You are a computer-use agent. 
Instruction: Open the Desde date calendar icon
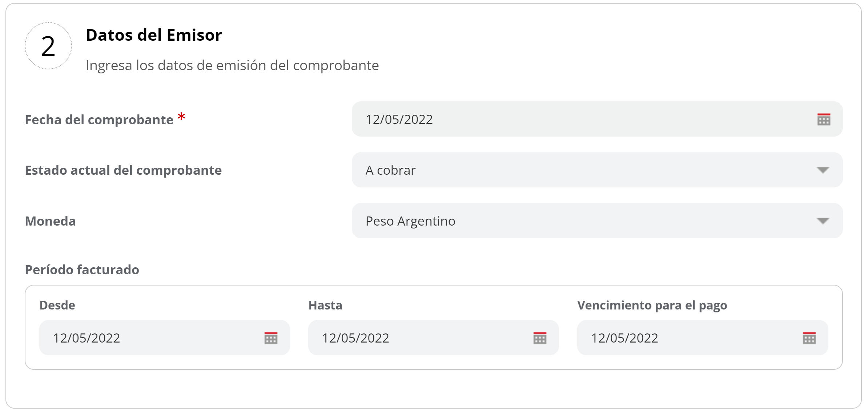270,338
